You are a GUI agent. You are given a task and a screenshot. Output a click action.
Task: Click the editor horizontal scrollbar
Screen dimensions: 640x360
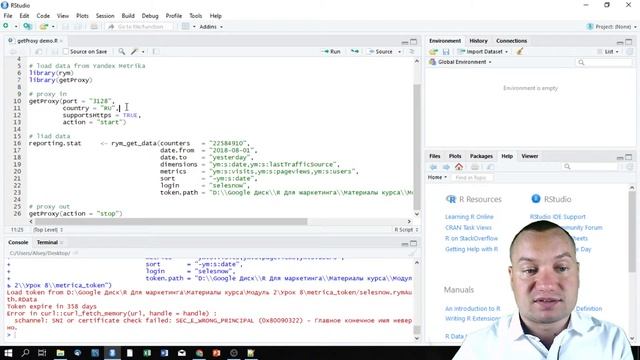tap(171, 221)
